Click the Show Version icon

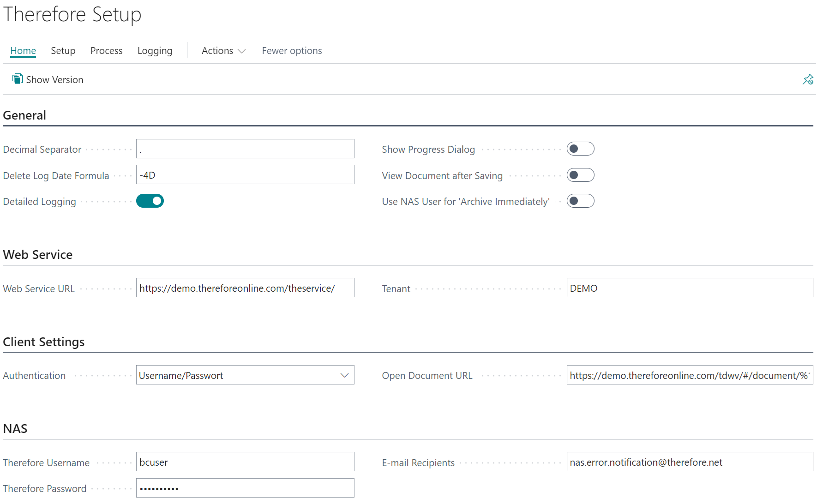coord(18,79)
